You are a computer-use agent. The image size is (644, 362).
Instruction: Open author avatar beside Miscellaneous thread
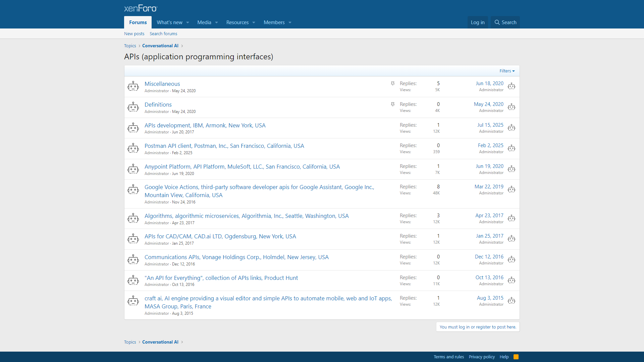[x=133, y=86]
